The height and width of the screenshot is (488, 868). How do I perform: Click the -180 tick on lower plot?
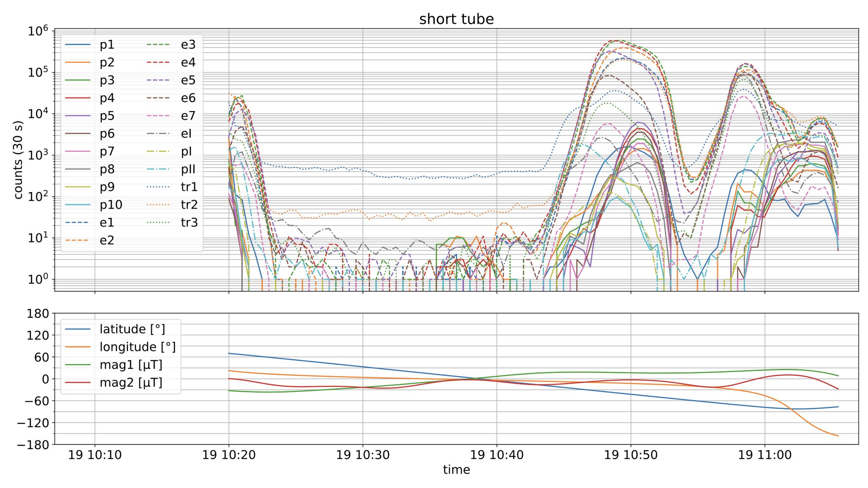(x=33, y=445)
